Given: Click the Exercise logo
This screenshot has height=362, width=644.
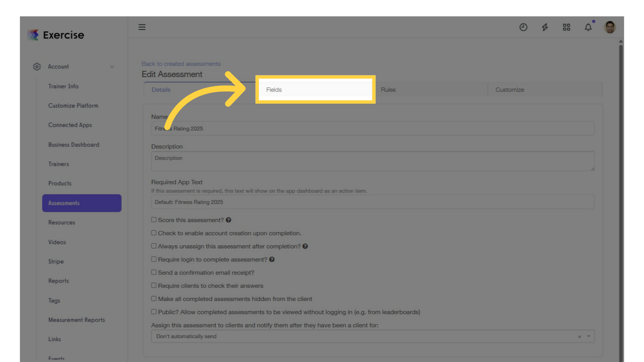Looking at the screenshot, I should 56,35.
